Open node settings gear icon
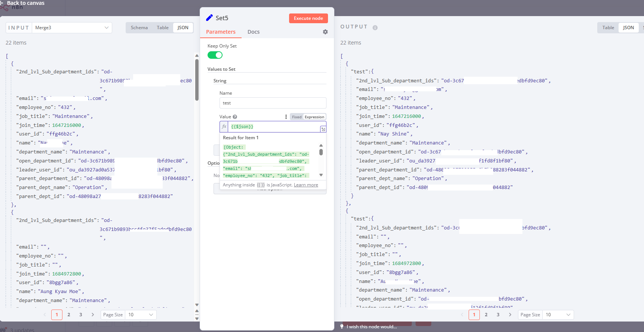This screenshot has width=644, height=332. click(325, 32)
